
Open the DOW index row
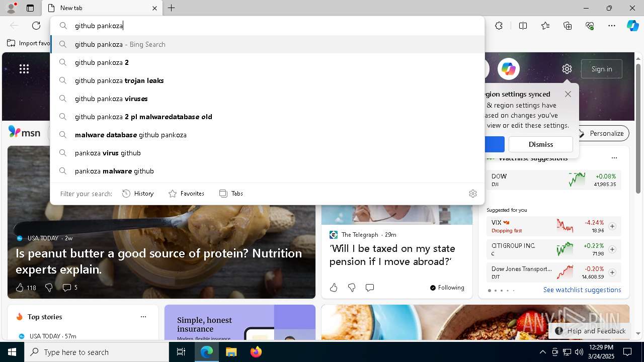(x=553, y=179)
